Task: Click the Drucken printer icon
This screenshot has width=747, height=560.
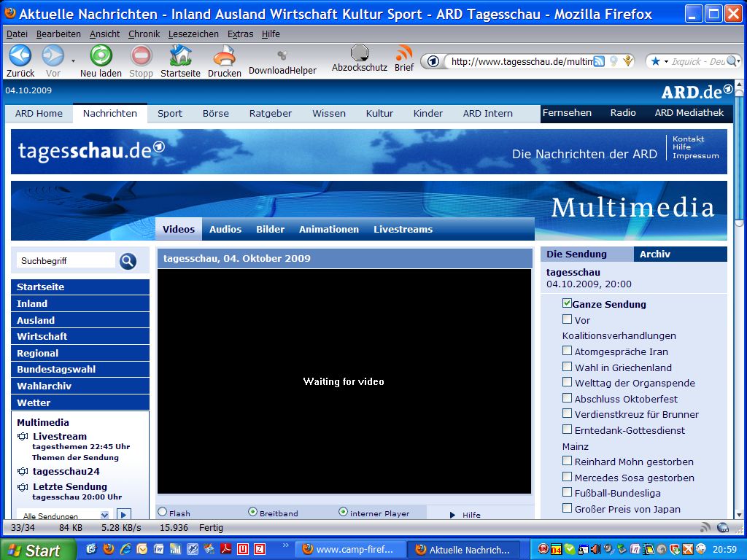Action: tap(224, 55)
